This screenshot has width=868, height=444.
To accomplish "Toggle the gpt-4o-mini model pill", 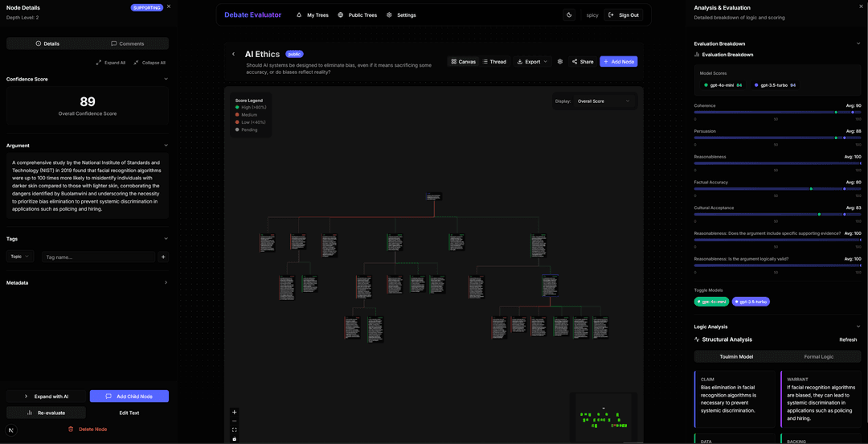I will (711, 302).
